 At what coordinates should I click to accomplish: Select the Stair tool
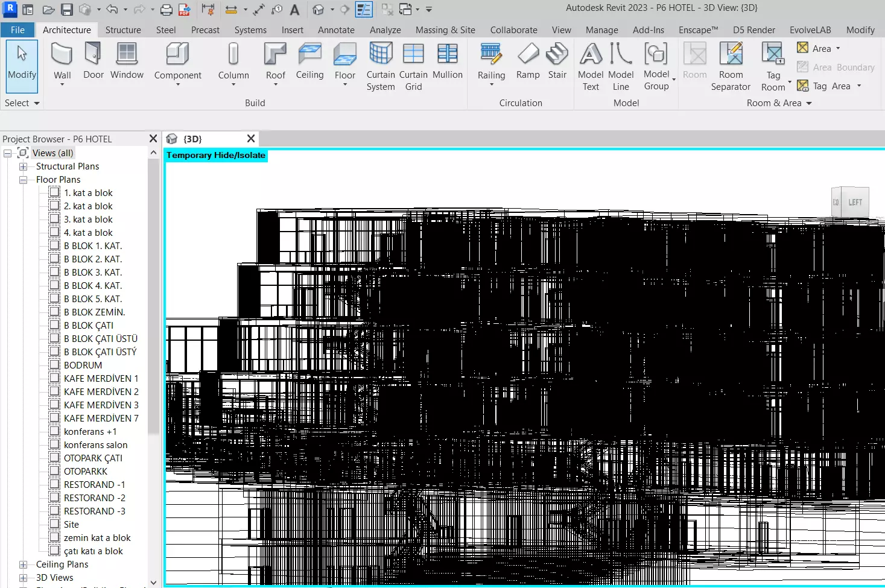[557, 60]
